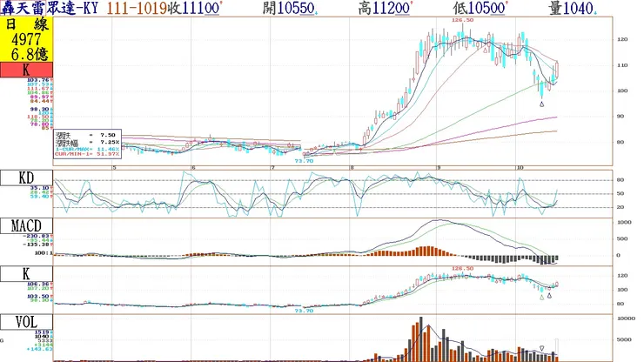Click the 126.50 peak label in main chart
Viewport: 644px width, 362px height.
click(x=462, y=20)
